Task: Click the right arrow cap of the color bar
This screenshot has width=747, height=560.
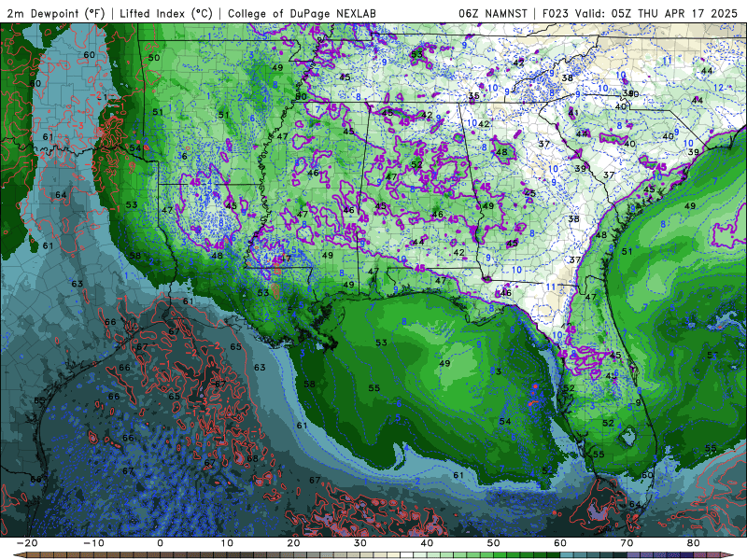Action: (x=727, y=555)
